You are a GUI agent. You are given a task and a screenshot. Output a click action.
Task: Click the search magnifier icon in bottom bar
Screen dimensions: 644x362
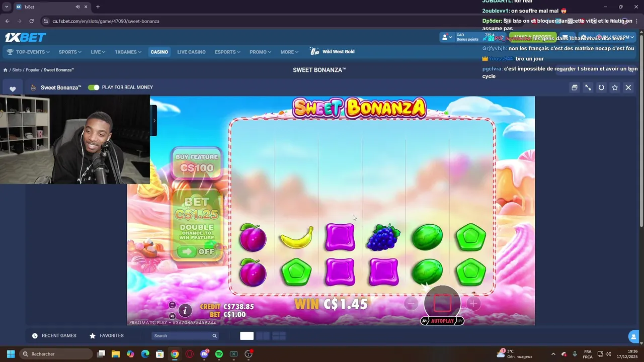(x=214, y=336)
